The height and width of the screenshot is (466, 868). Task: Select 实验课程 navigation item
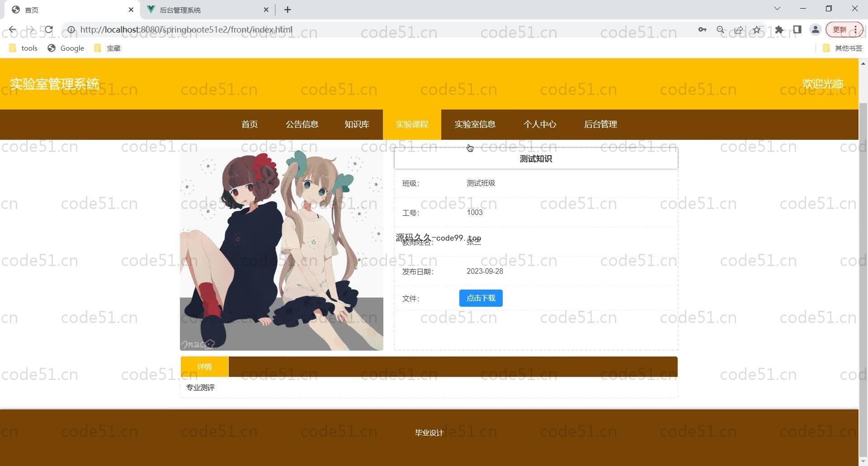point(412,124)
